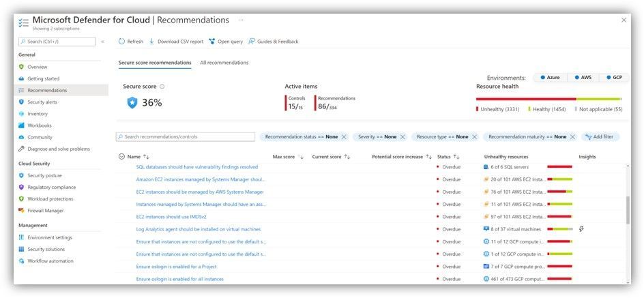
Task: Click the Guides & Feedback icon
Action: [252, 42]
